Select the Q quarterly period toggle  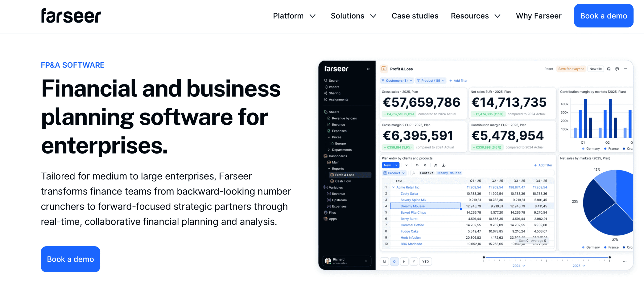click(394, 262)
